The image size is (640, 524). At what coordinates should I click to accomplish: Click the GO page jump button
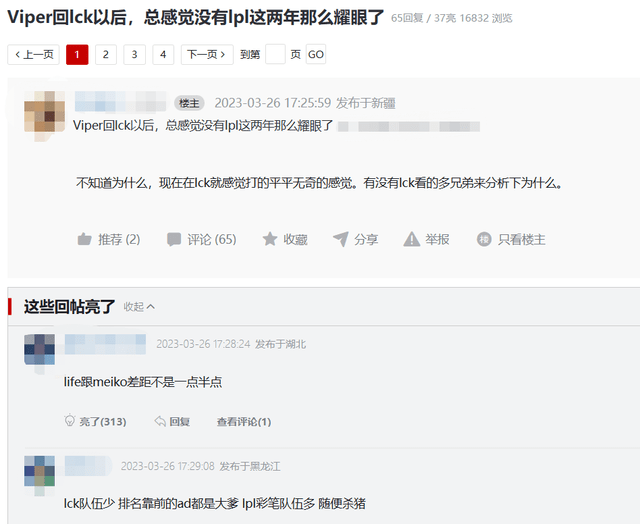click(316, 54)
